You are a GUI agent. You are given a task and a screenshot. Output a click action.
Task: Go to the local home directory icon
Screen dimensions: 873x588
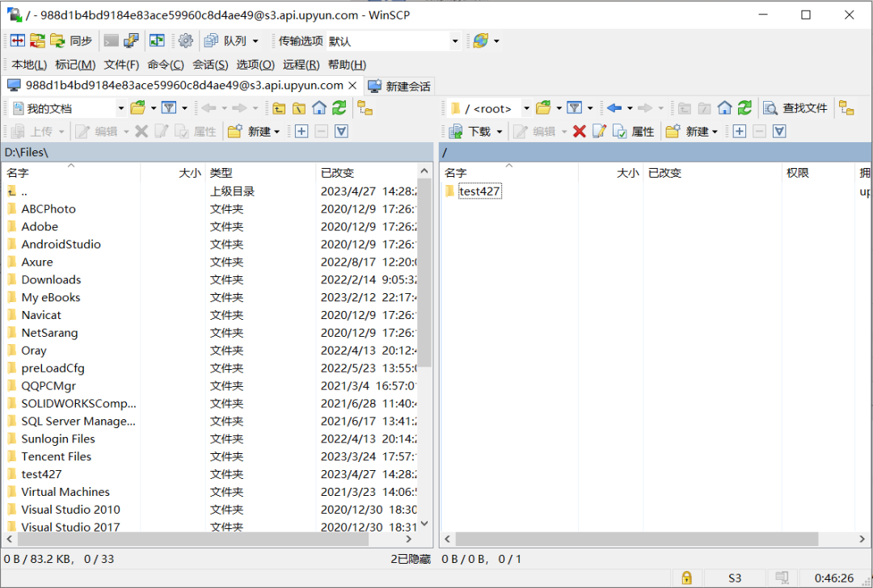(319, 108)
